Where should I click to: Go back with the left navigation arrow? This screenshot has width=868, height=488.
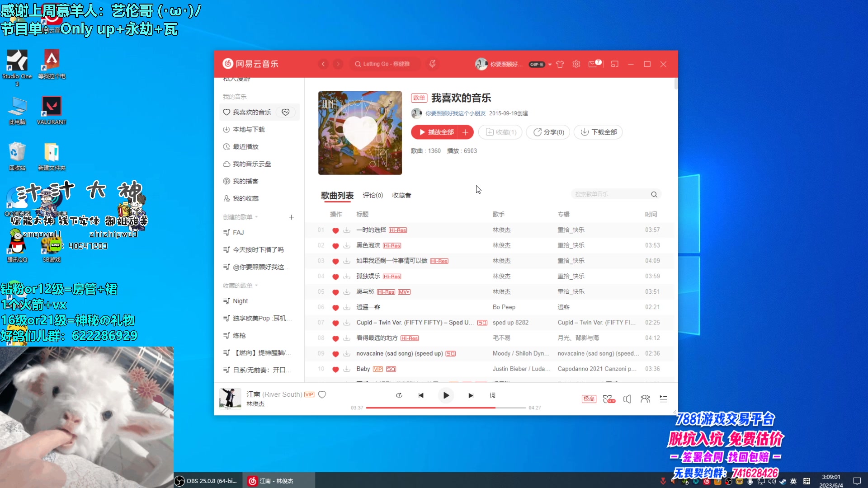(323, 64)
